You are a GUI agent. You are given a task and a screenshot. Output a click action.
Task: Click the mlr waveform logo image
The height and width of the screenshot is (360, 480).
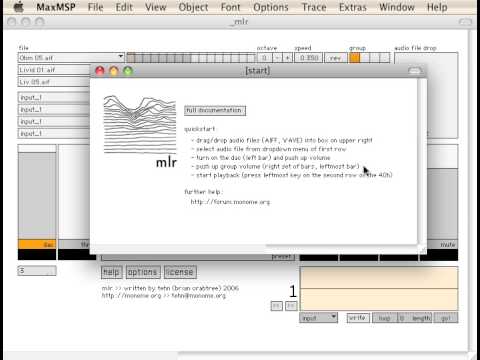pyautogui.click(x=140, y=124)
